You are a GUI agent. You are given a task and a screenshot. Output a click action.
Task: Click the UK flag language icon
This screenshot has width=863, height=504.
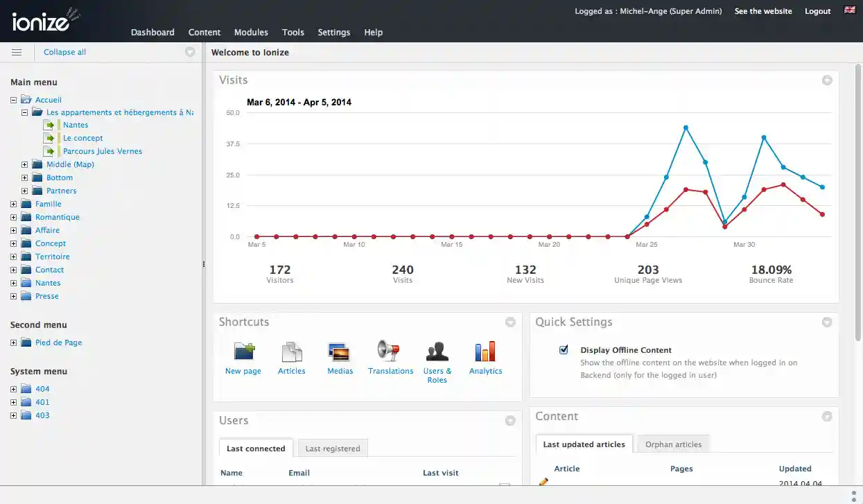pos(849,10)
